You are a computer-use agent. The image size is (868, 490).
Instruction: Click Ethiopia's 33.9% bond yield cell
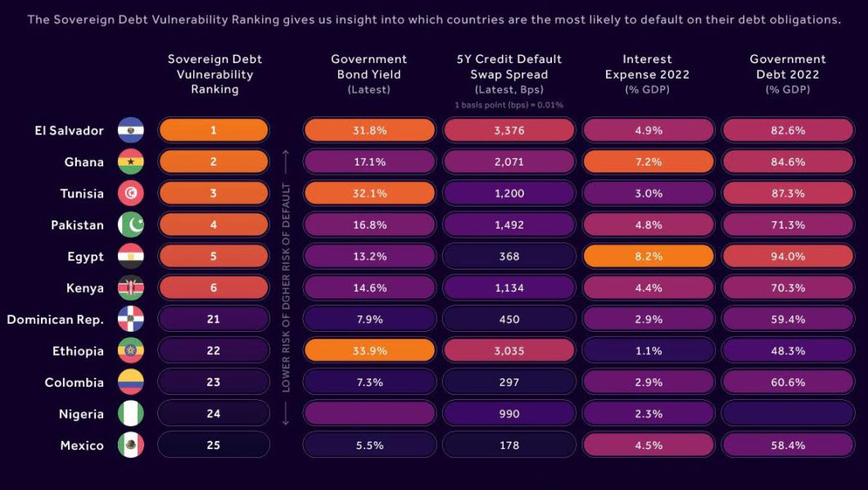click(369, 351)
